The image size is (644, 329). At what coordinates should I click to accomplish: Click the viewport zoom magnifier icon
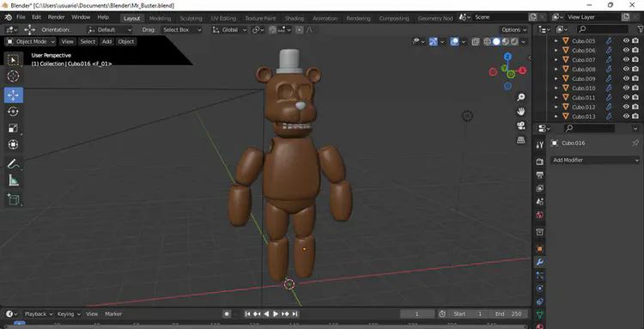coord(521,97)
